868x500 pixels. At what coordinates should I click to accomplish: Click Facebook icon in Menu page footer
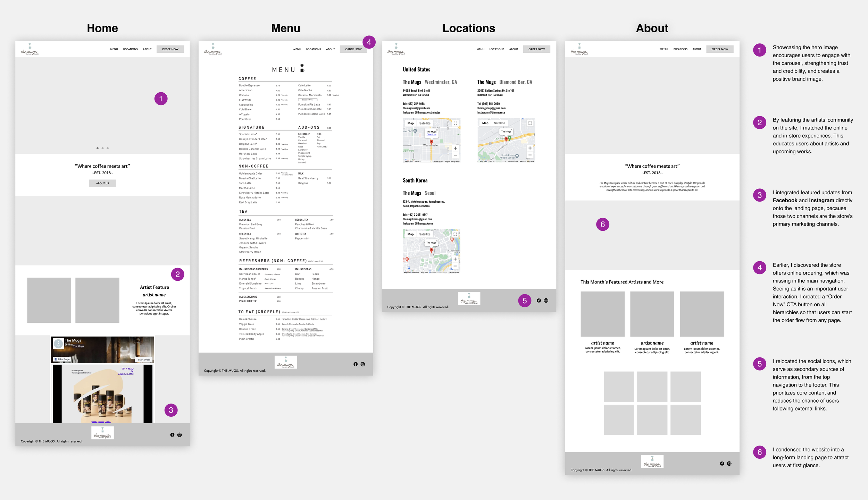coord(356,364)
